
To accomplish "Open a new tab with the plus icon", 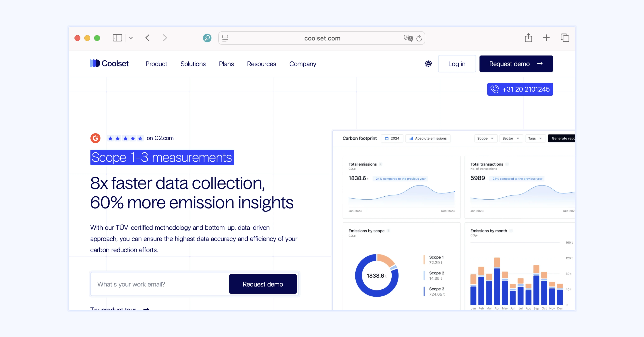I will pos(546,38).
